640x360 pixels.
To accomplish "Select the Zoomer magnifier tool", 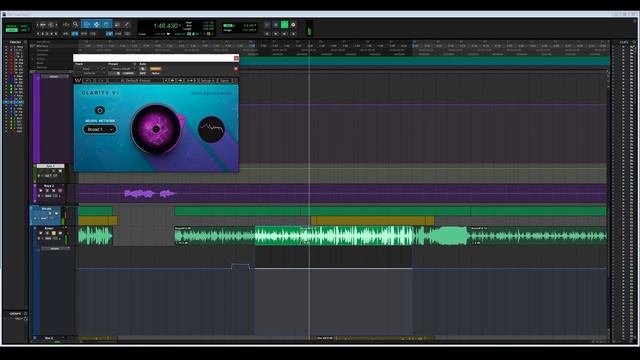I will coord(75,24).
